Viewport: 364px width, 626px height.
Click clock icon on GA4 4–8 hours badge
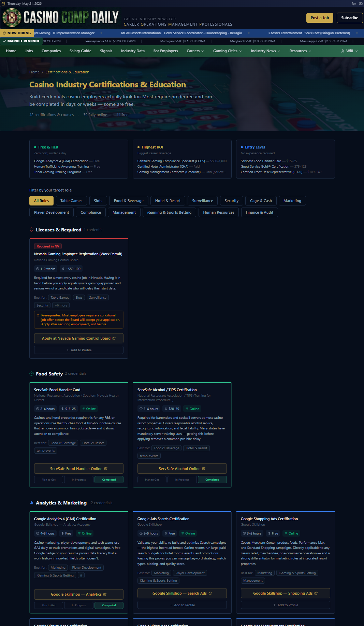pyautogui.click(x=38, y=533)
